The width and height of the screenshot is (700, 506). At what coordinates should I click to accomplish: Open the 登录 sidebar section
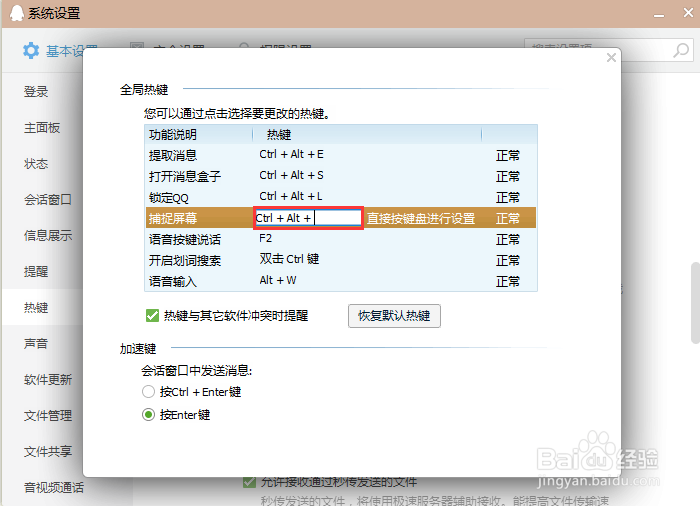pos(36,92)
